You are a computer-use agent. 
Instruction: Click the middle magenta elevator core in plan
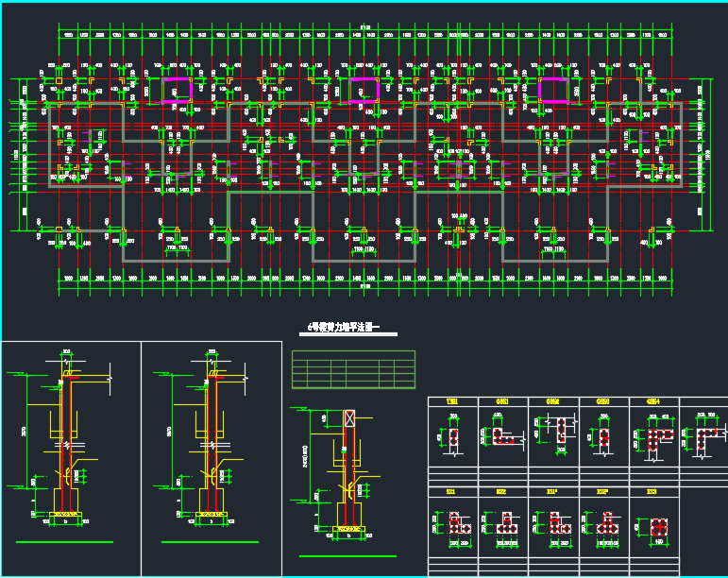[x=364, y=90]
